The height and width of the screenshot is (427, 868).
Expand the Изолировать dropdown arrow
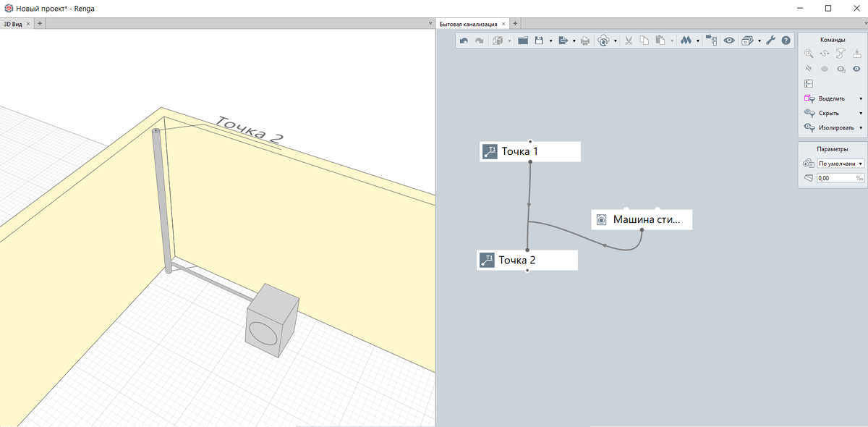point(861,128)
